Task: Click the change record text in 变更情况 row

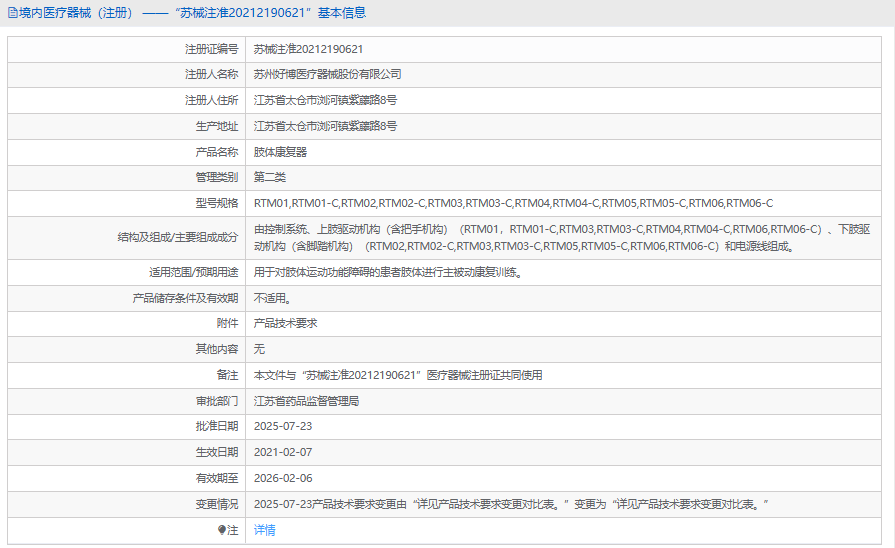Action: (x=511, y=505)
